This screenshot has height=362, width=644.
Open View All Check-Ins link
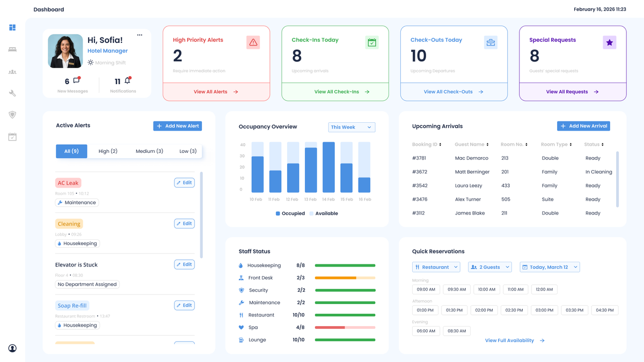click(342, 92)
